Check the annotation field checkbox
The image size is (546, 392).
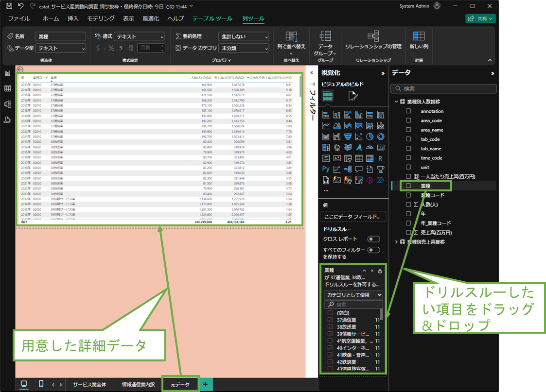coord(408,111)
